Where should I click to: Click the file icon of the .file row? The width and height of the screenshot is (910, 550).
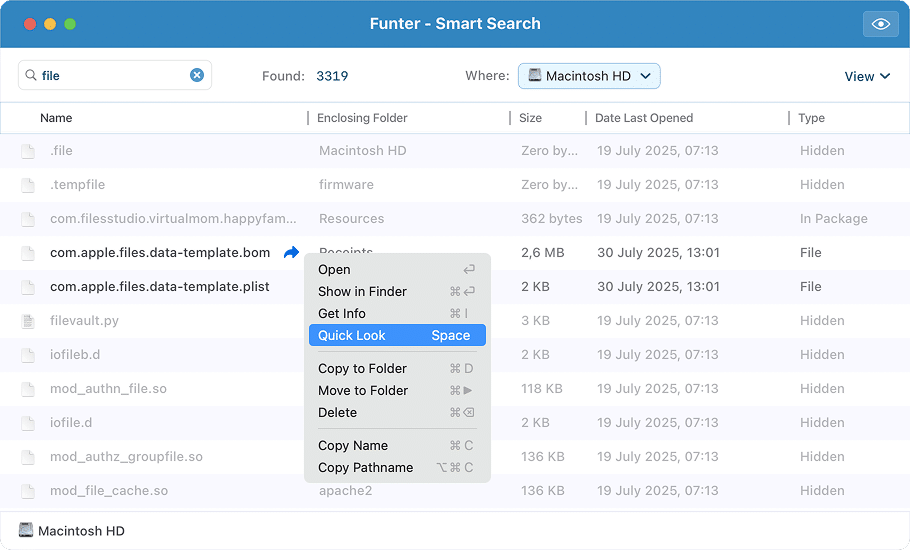pyautogui.click(x=27, y=151)
